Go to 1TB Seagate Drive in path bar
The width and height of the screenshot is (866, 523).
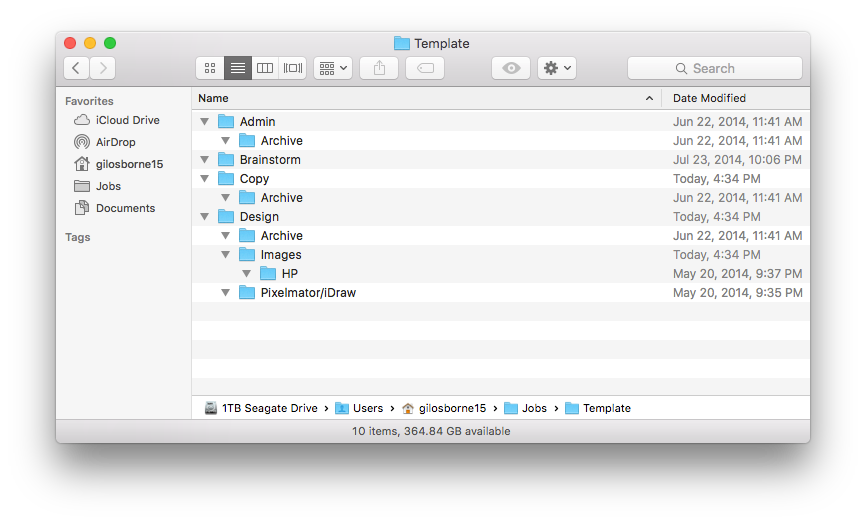(x=261, y=408)
